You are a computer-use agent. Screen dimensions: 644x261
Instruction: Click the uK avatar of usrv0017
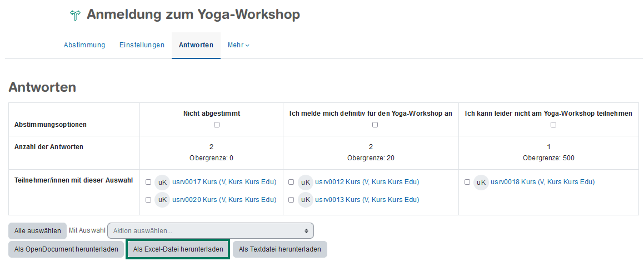point(162,182)
